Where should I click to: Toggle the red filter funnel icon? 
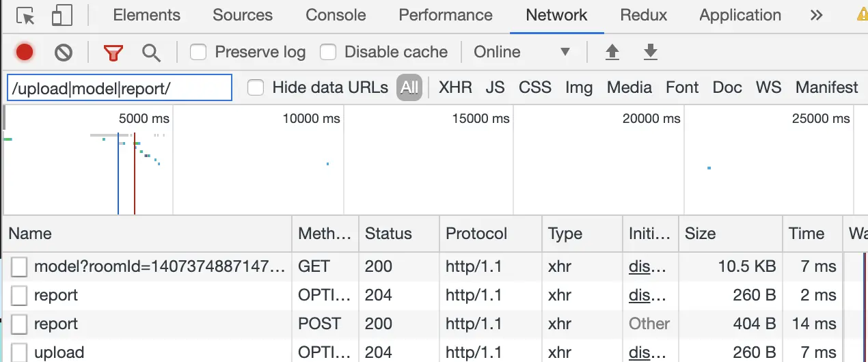(113, 53)
